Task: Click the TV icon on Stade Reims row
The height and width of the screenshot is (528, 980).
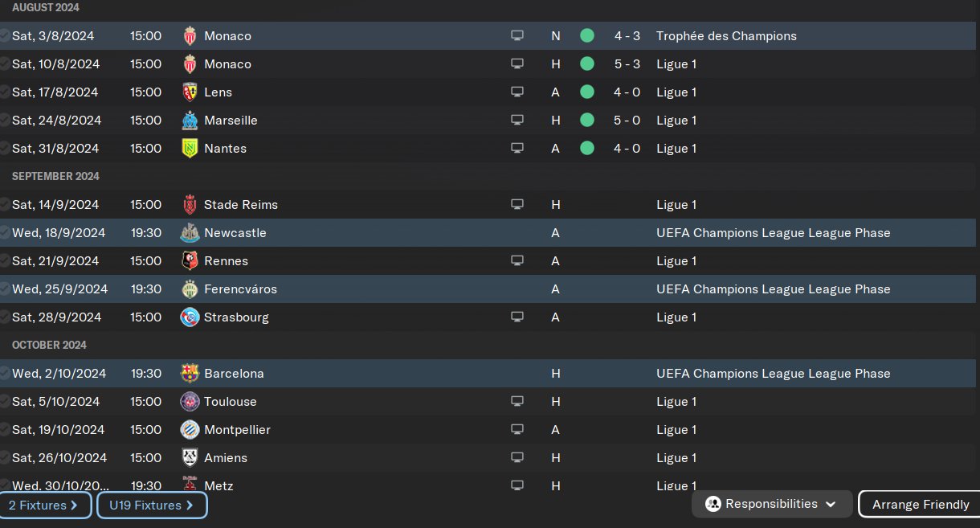Action: 517,205
